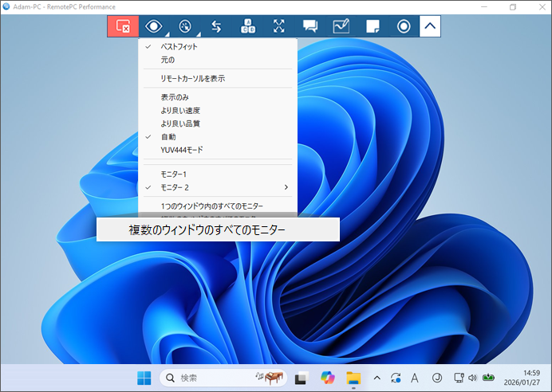
Task: Open the eye View menu in toolbar
Action: pyautogui.click(x=153, y=26)
